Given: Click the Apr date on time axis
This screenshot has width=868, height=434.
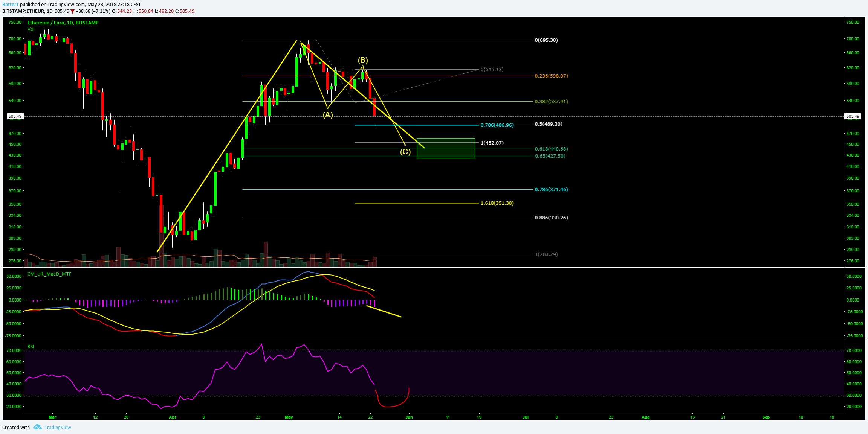Looking at the screenshot, I should pyautogui.click(x=173, y=417).
